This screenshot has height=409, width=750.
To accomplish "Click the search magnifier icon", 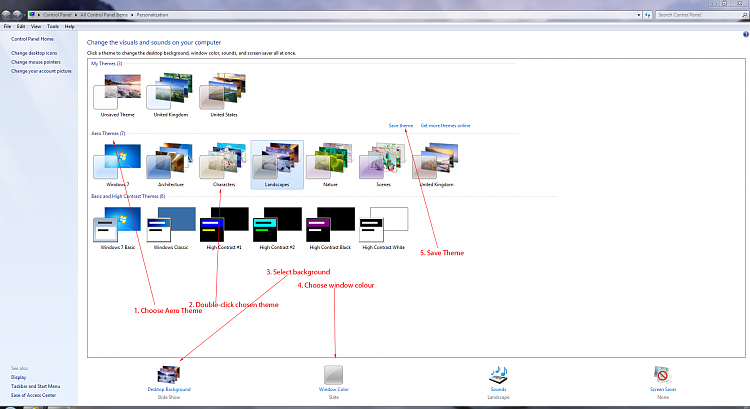I will [x=744, y=15].
